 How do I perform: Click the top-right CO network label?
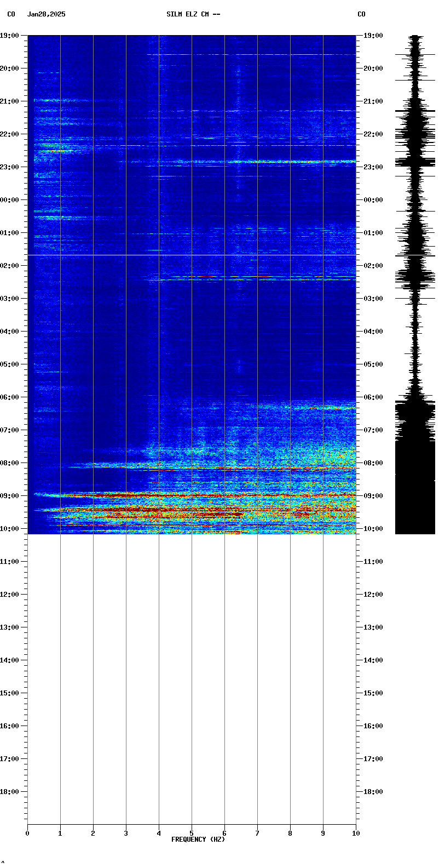pyautogui.click(x=361, y=14)
